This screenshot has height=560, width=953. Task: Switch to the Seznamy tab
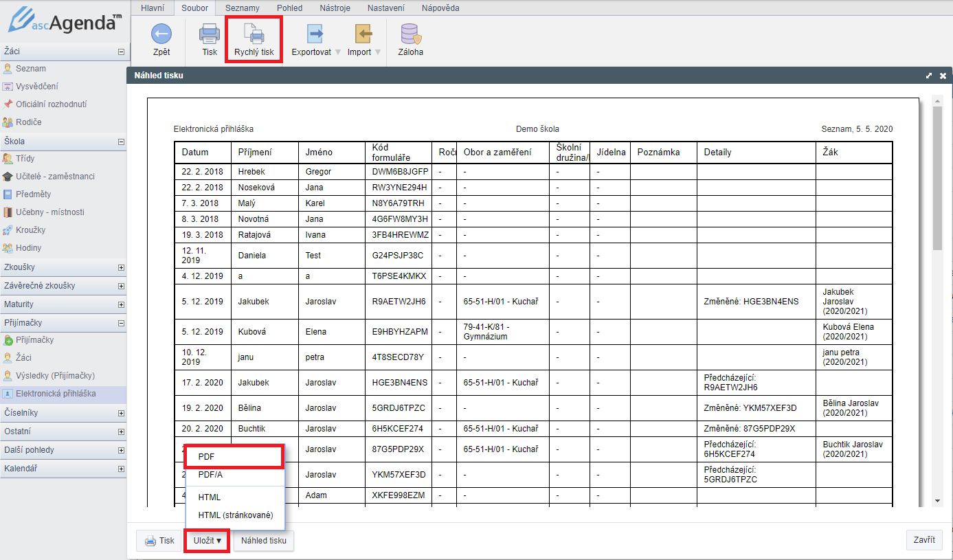pyautogui.click(x=242, y=8)
